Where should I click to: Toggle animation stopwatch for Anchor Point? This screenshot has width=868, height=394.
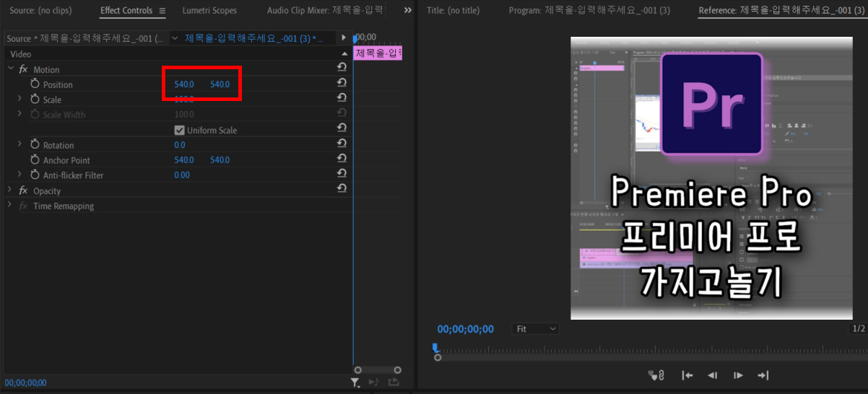[35, 160]
